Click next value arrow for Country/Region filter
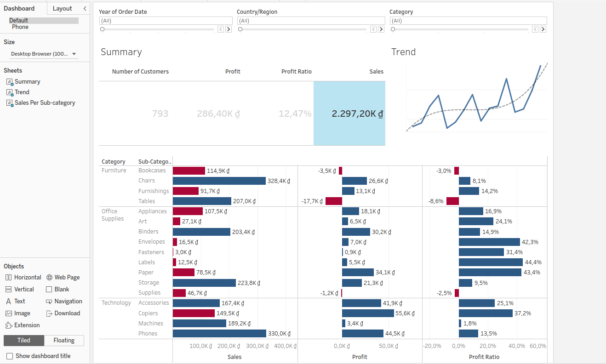Image resolution: width=606 pixels, height=364 pixels. [x=381, y=29]
